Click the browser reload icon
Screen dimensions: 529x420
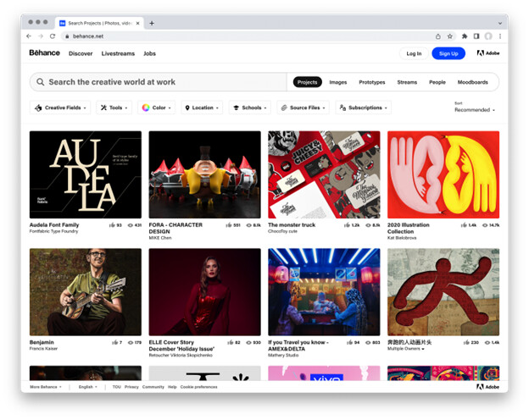(x=53, y=36)
